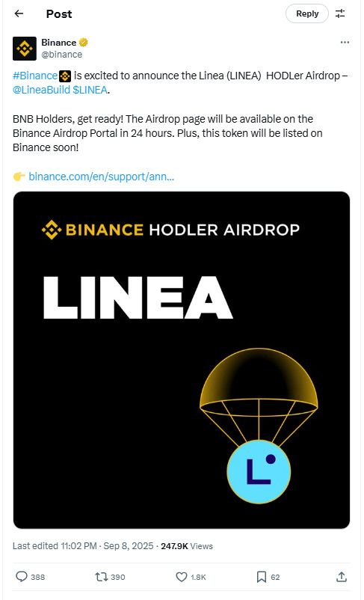Screen dimensions: 364x600
Task: Open the binance.com/en/support announcement link
Action: coord(102,177)
